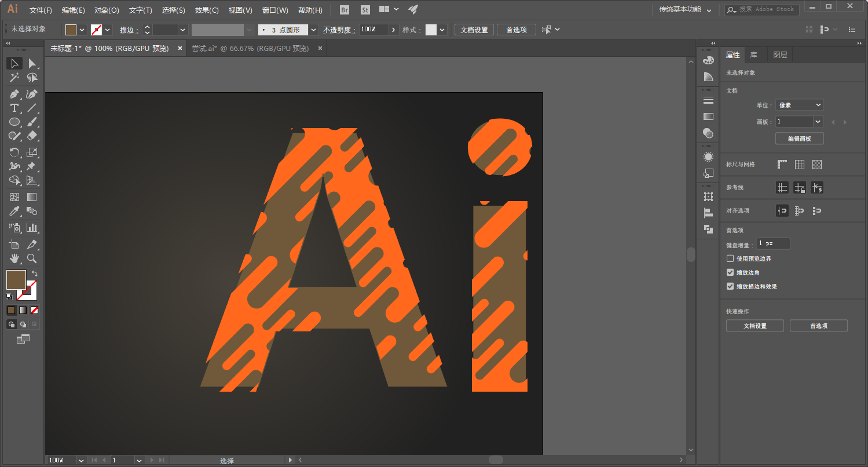Screen dimensions: 868x467
Task: Select the Line Segment tool
Action: (x=32, y=108)
